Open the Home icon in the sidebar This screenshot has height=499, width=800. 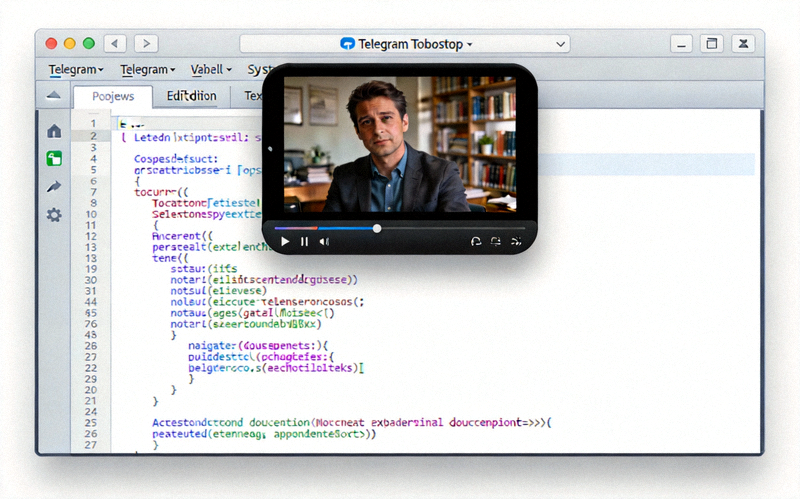click(54, 131)
